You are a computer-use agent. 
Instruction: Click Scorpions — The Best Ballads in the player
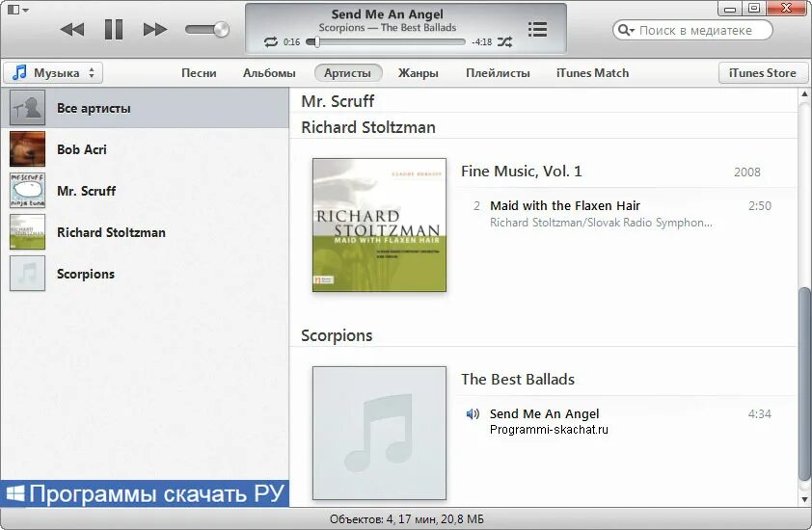(x=388, y=27)
